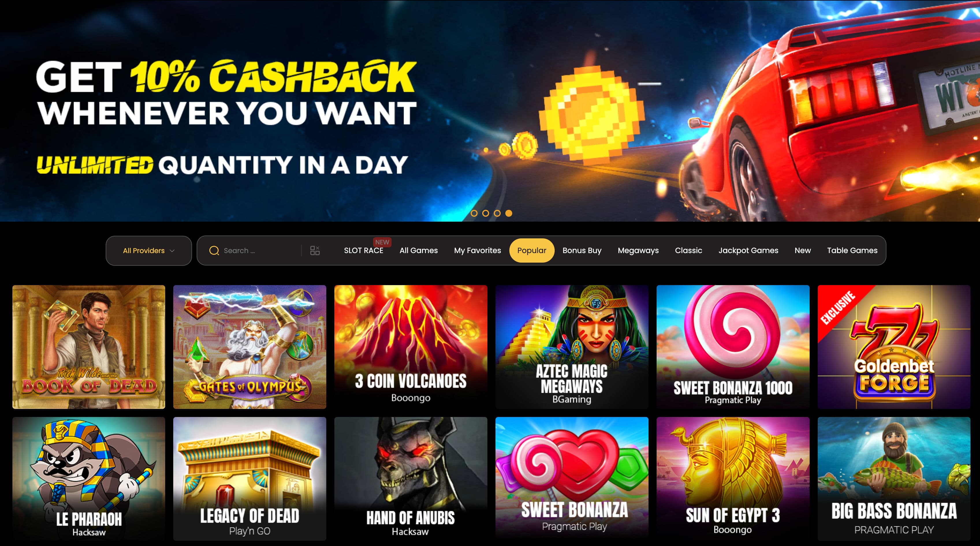Open the Jackpot Games category

coord(748,250)
